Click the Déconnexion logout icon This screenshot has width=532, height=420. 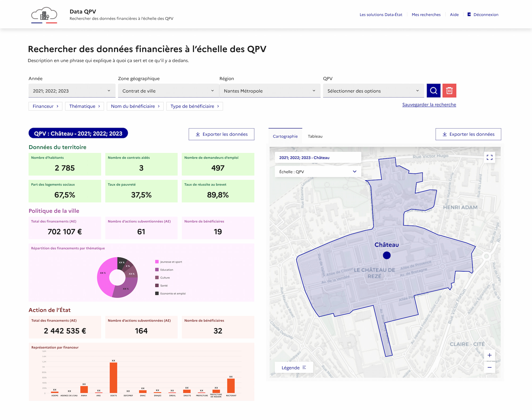[469, 14]
